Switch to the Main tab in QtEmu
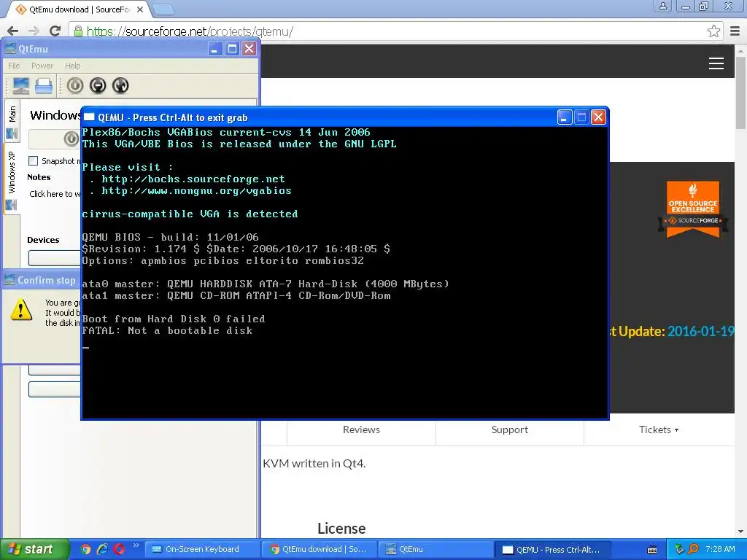 (12, 121)
